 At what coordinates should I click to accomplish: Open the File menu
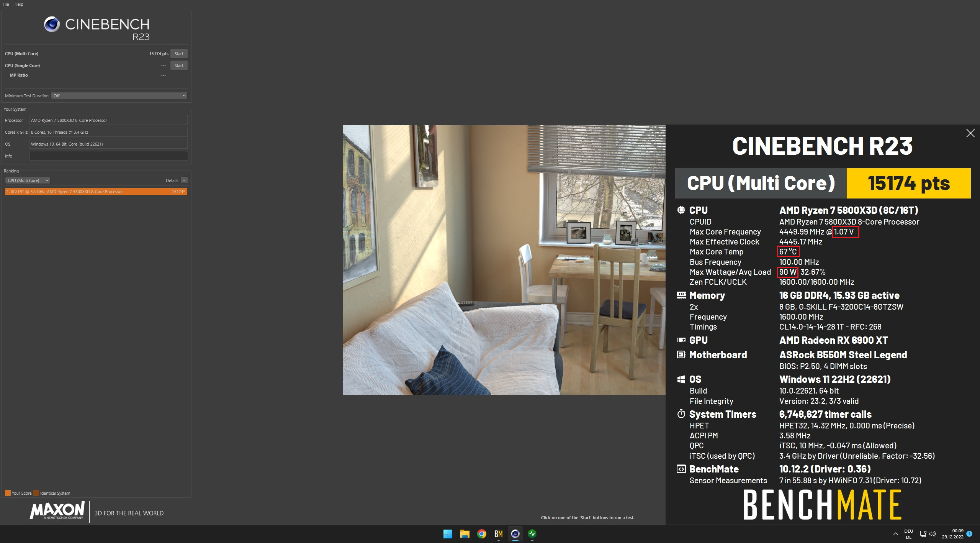pyautogui.click(x=6, y=4)
